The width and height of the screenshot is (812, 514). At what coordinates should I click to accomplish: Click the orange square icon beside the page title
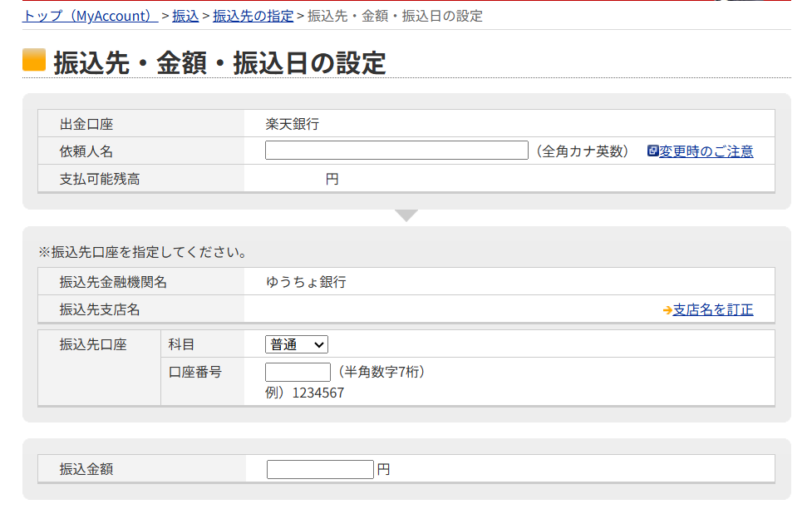34,60
